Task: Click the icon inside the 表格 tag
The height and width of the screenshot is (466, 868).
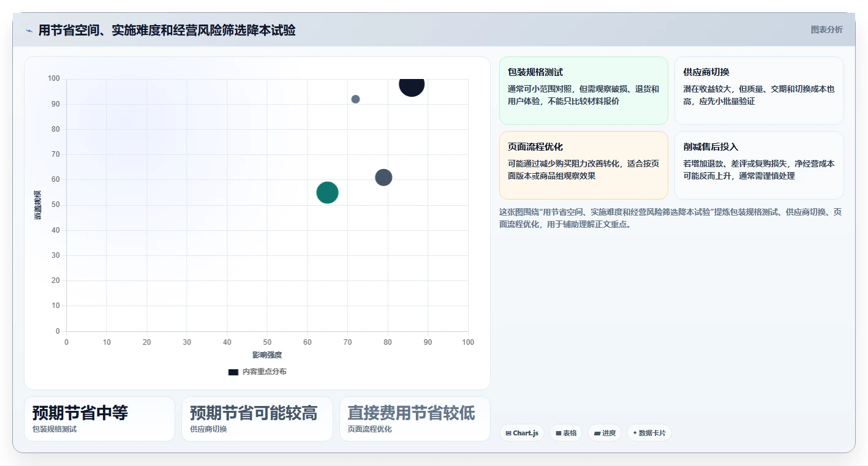Action: (x=558, y=433)
